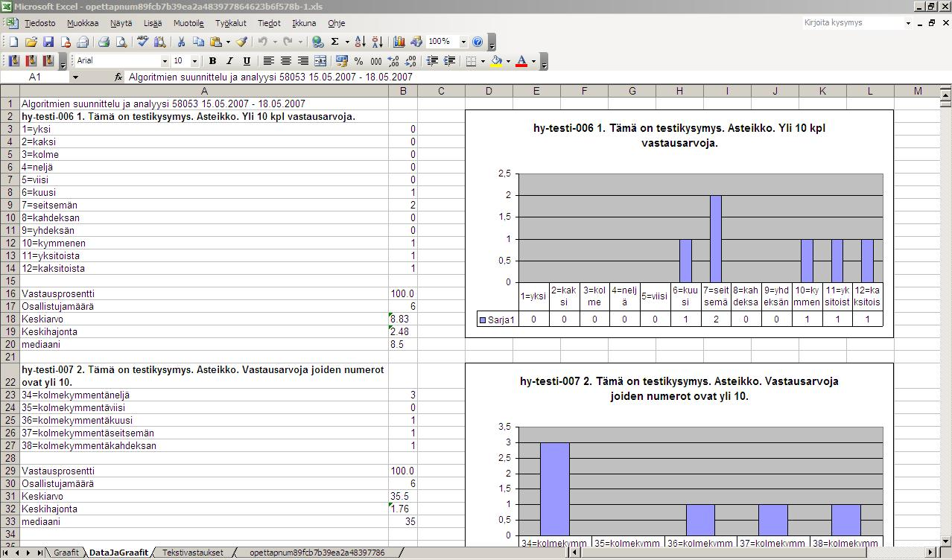Toggle Bold formatting
Viewport: 952px width, 560px height.
coord(212,61)
